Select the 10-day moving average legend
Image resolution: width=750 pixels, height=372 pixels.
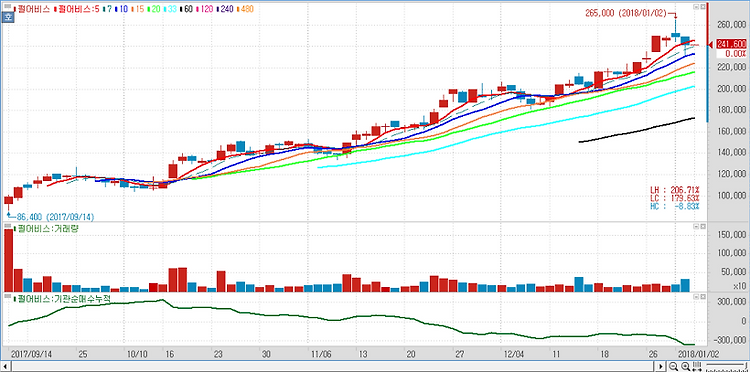coord(121,9)
